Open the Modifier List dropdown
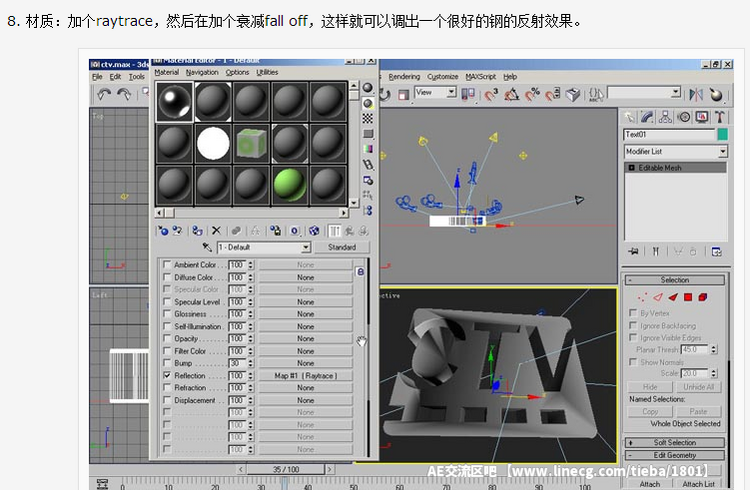 [x=676, y=152]
